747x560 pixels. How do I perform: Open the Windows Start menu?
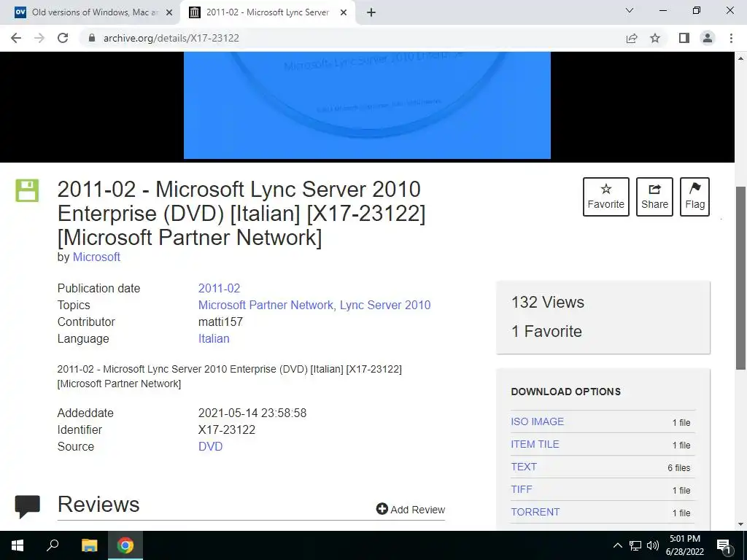point(18,545)
